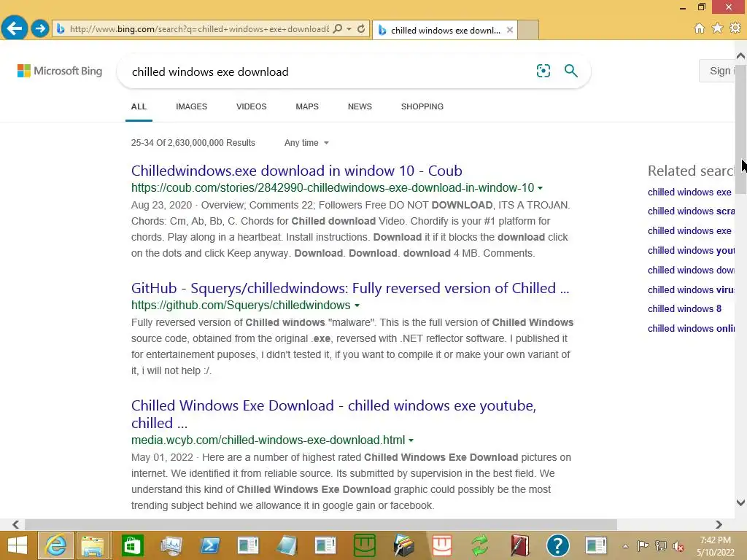The height and width of the screenshot is (560, 747).
Task: Switch to the NEWS tab
Action: (360, 106)
